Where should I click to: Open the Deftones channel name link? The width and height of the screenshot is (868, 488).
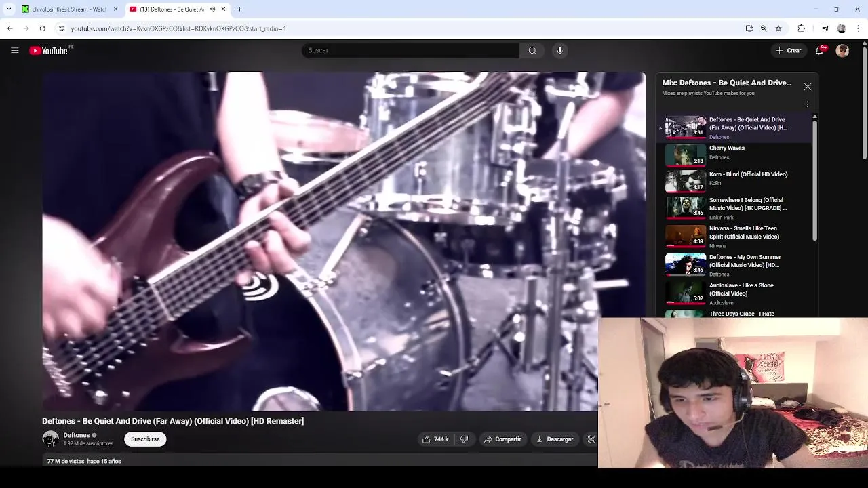77,435
